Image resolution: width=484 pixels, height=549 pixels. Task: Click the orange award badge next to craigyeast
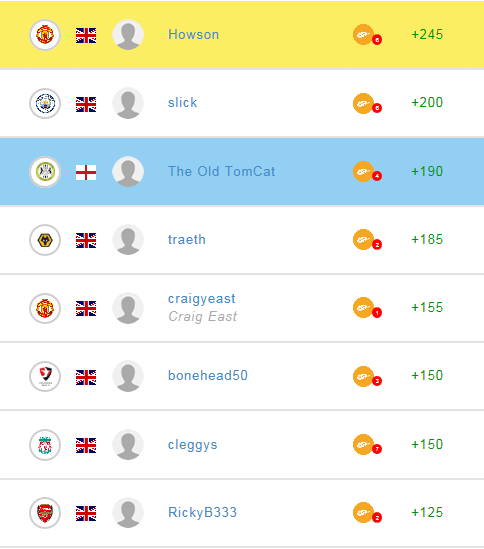click(x=367, y=308)
